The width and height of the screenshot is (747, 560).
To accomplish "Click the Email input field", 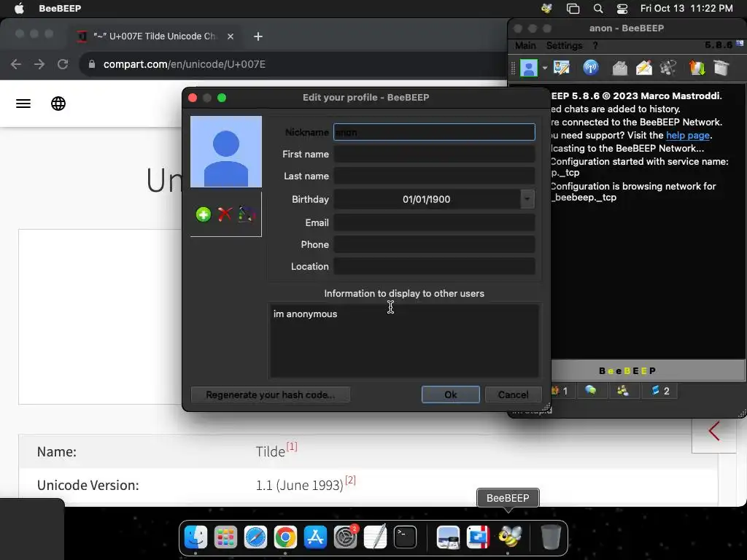I will pos(434,223).
